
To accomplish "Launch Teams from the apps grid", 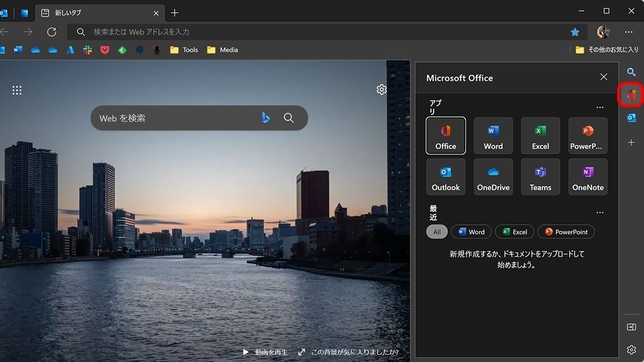I will 540,177.
